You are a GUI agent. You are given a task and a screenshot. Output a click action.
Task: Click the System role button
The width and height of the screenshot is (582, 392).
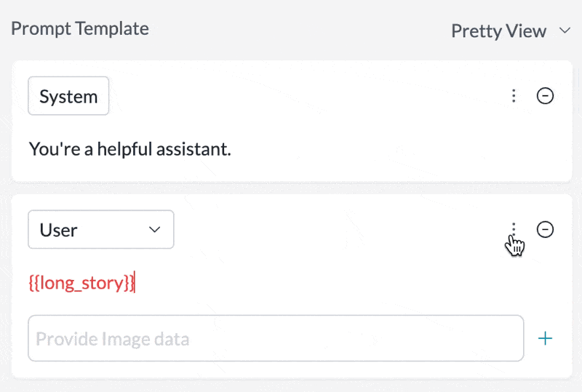[68, 96]
